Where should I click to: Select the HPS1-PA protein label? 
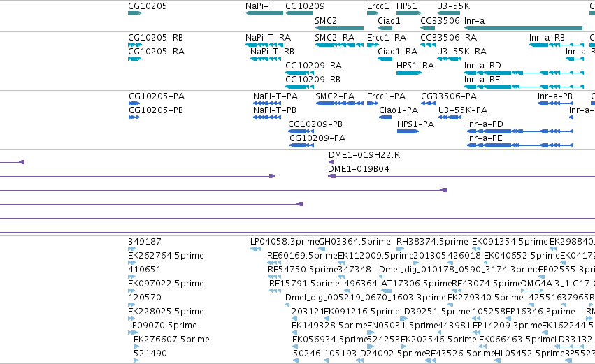coord(415,124)
